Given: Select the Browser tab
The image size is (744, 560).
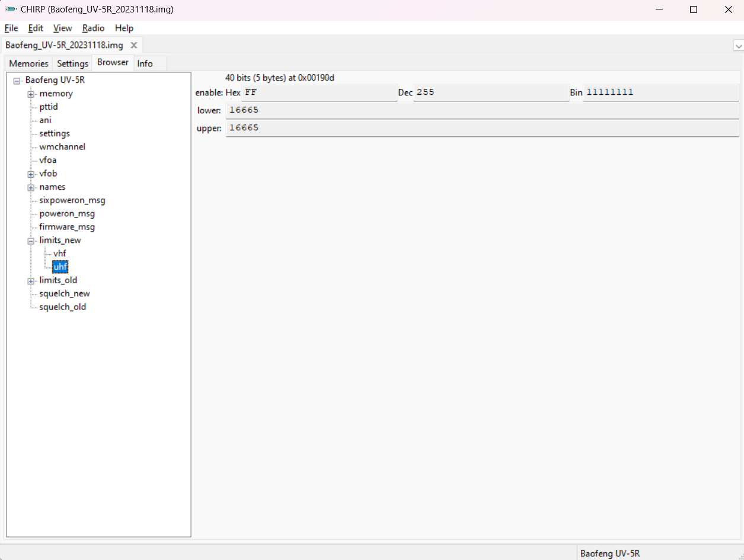Looking at the screenshot, I should point(113,62).
